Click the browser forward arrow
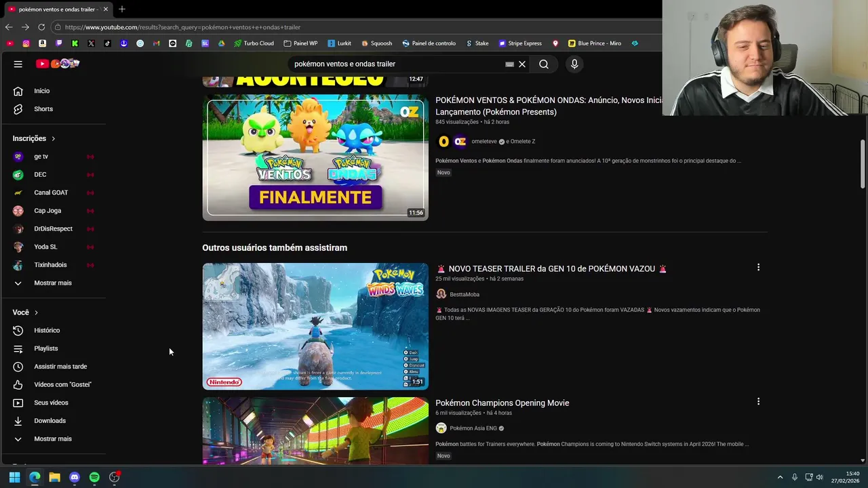The width and height of the screenshot is (868, 488). (25, 27)
